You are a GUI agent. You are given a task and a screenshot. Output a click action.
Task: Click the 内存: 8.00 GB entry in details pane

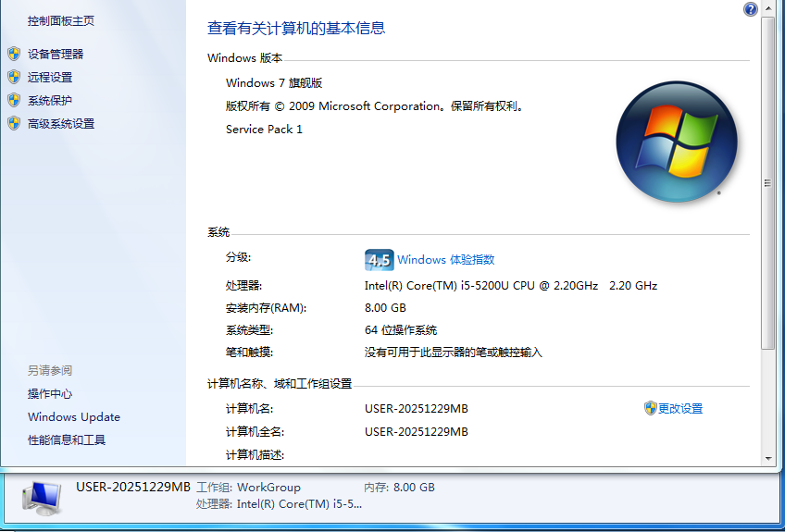[399, 488]
